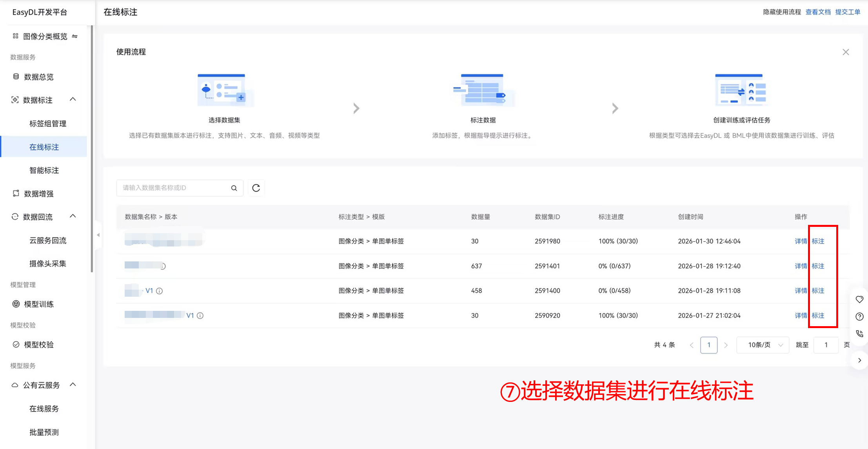Click the heart feedback icon on right

pyautogui.click(x=859, y=299)
